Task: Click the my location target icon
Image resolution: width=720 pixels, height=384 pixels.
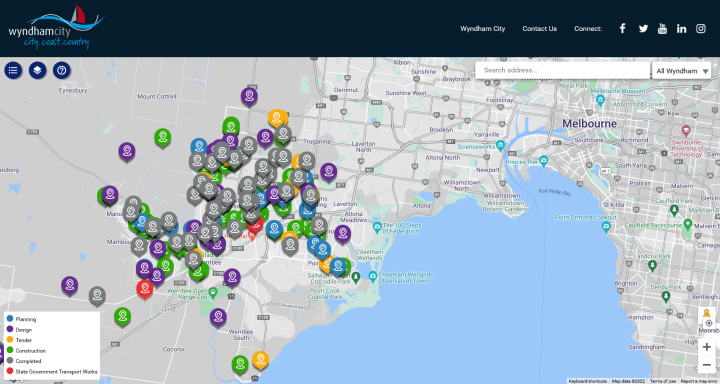Action: (709, 323)
